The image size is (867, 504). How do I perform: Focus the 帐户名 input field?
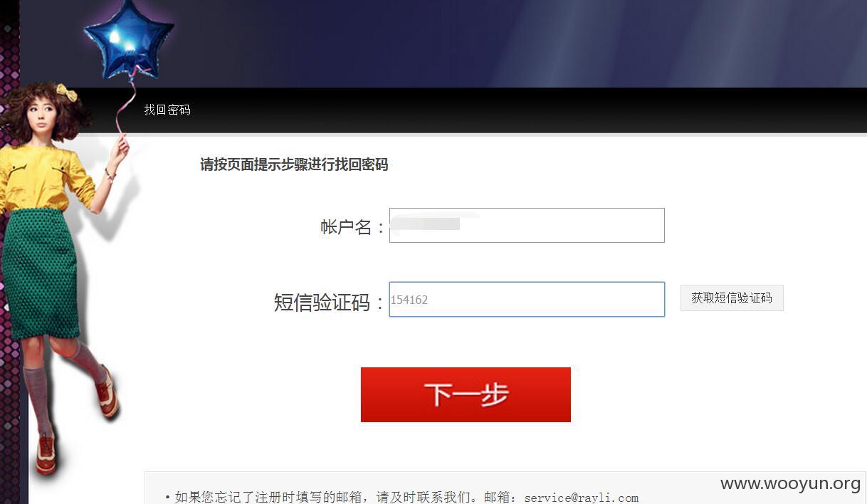[x=527, y=226]
